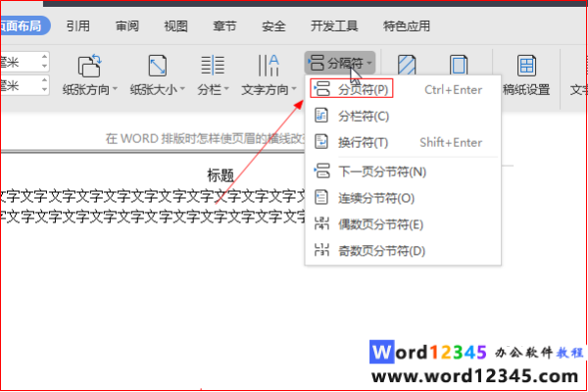This screenshot has height=392, width=588.
Task: Click the first line of 文字 body text
Action: click(153, 196)
